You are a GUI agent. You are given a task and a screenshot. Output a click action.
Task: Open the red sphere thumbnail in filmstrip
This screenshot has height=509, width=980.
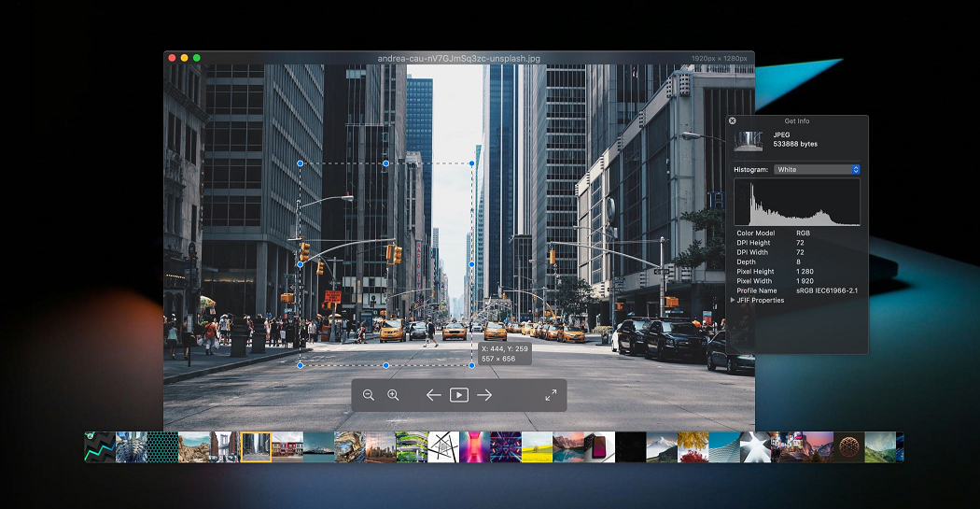click(x=848, y=447)
